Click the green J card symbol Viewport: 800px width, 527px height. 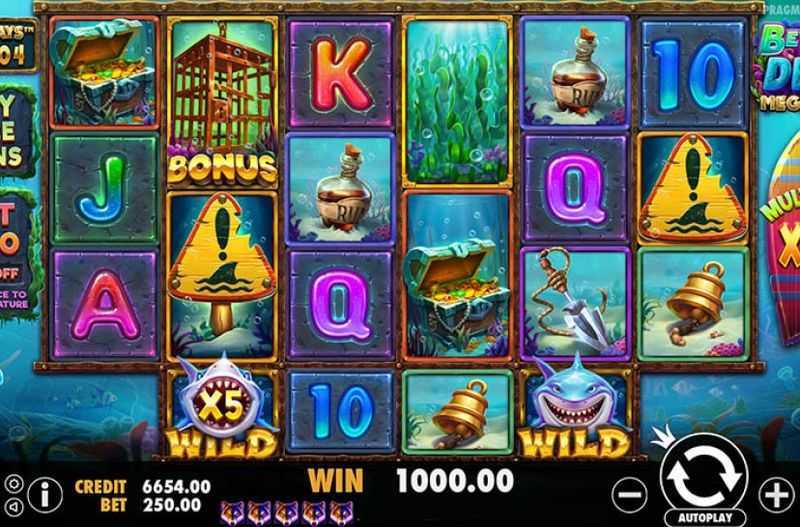pyautogui.click(x=105, y=189)
